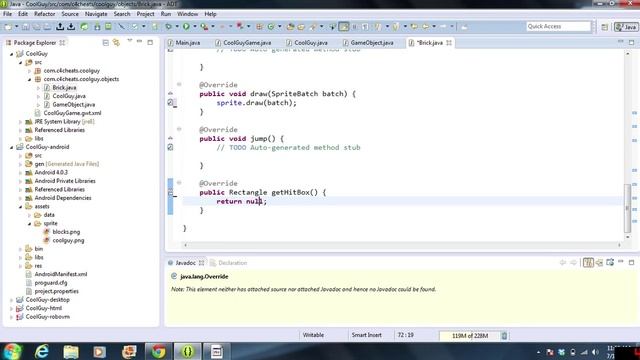Collapse All in Package Explorer

click(106, 42)
